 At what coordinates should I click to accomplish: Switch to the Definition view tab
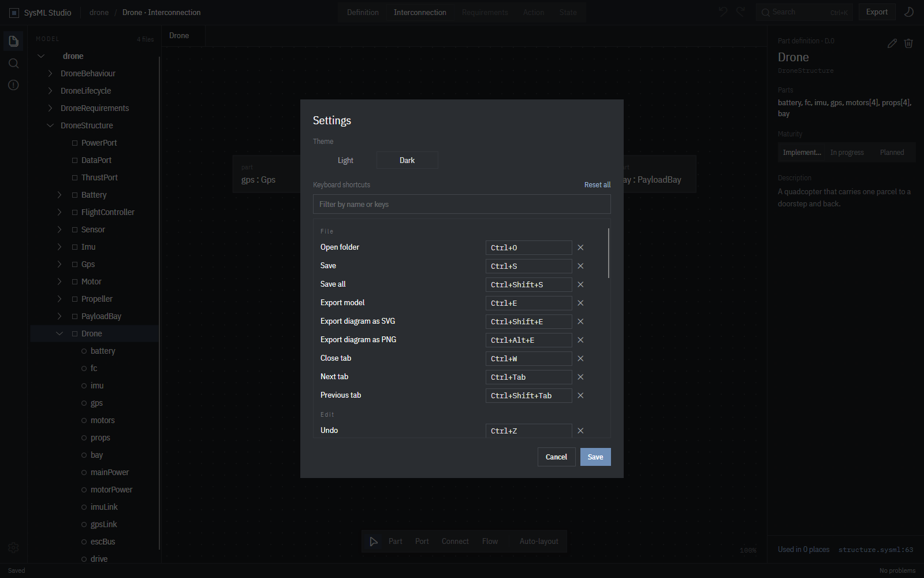pyautogui.click(x=363, y=12)
